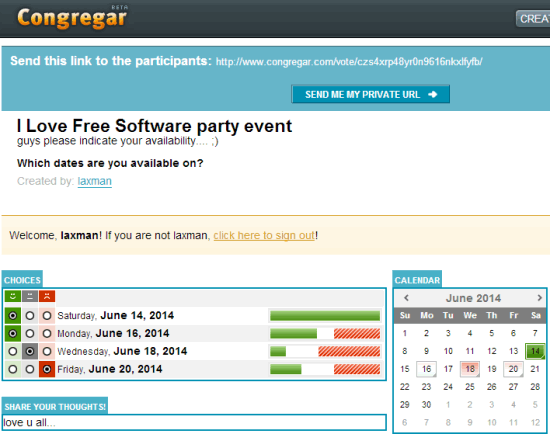Open creator laxman's profile link
The height and width of the screenshot is (434, 550).
pos(95,181)
